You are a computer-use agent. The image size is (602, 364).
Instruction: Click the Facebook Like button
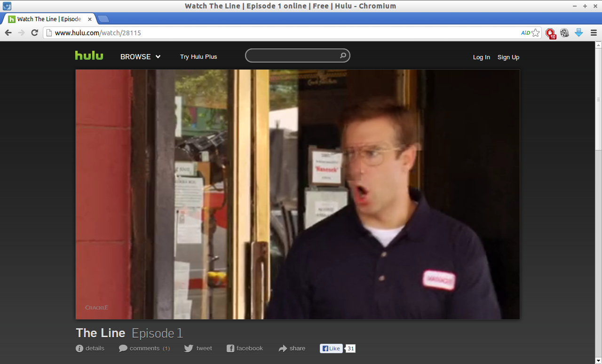[331, 348]
